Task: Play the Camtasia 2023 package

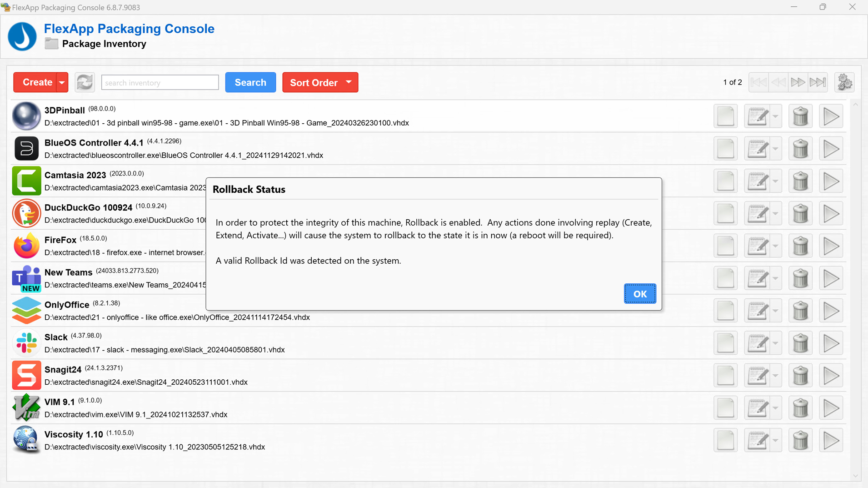Action: [831, 181]
